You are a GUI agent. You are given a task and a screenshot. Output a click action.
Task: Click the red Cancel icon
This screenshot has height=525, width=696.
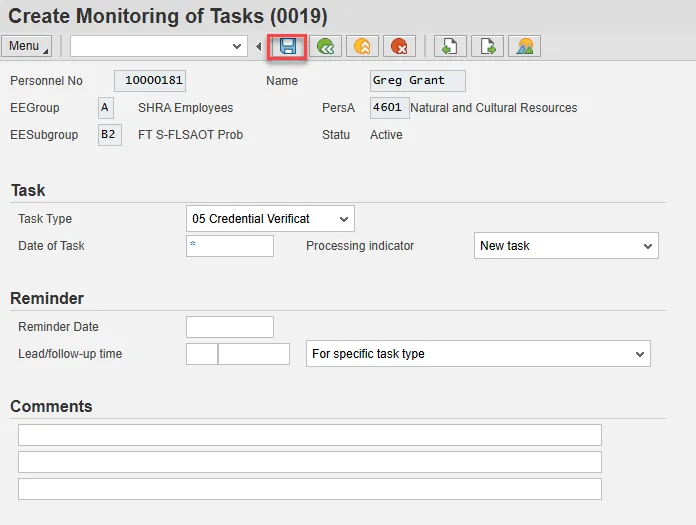coord(398,46)
